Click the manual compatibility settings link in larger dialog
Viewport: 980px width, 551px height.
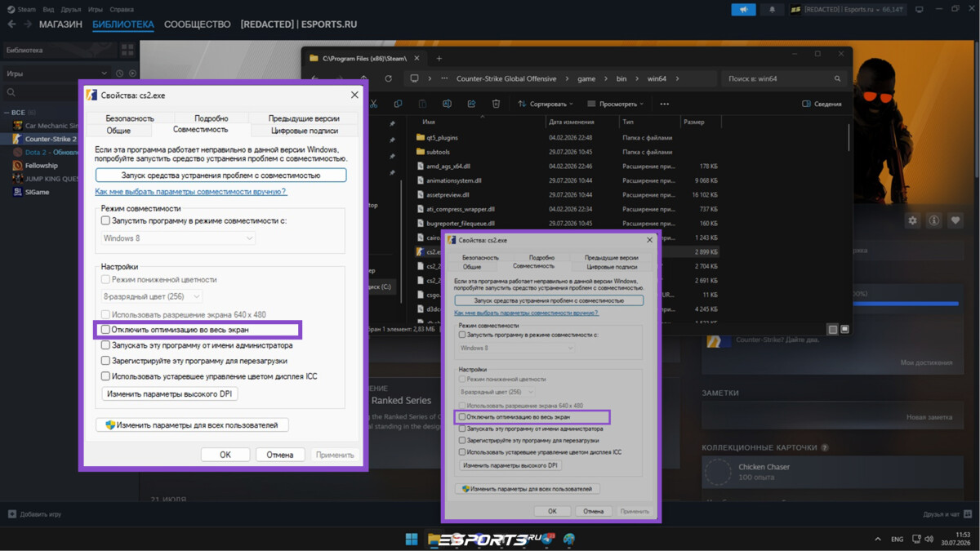191,192
